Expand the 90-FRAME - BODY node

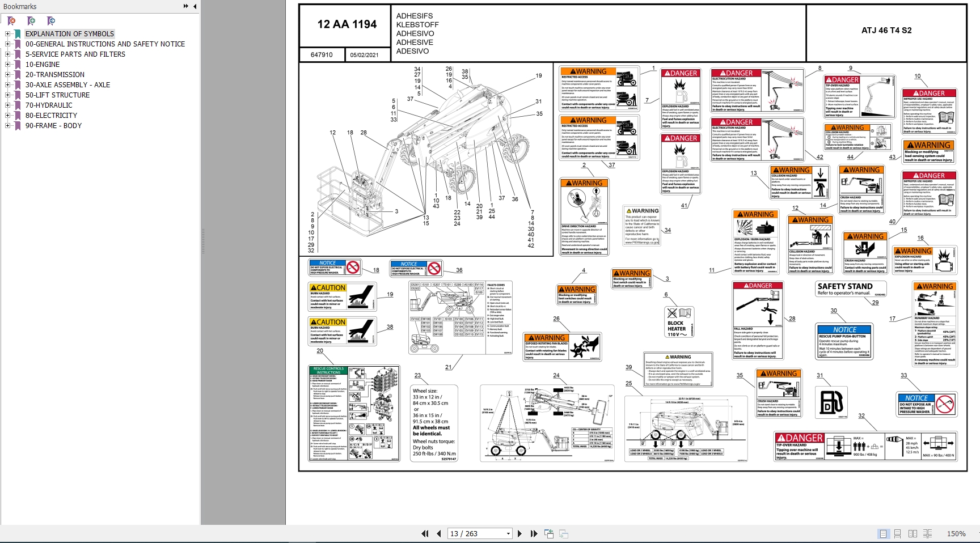click(8, 126)
